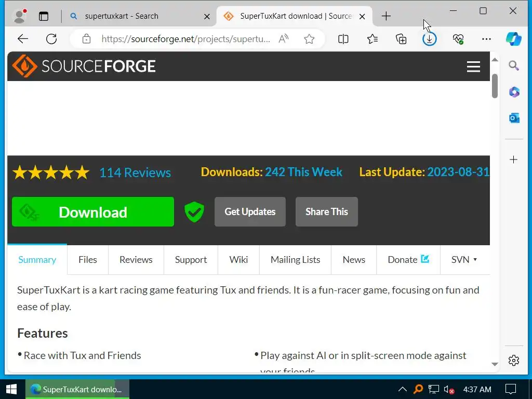Click the page scrollbar up arrow
532x399 pixels.
(495, 60)
